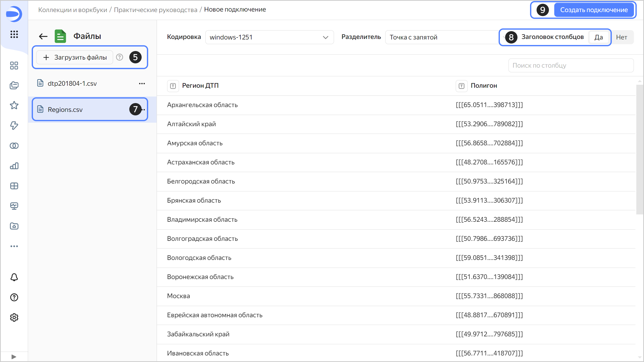Click the back arrow next to Файлы
644x362 pixels.
(43, 36)
